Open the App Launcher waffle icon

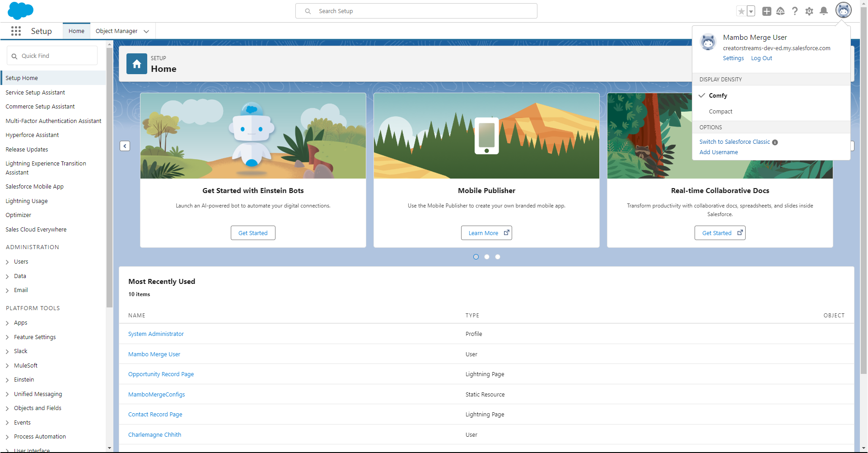click(16, 31)
